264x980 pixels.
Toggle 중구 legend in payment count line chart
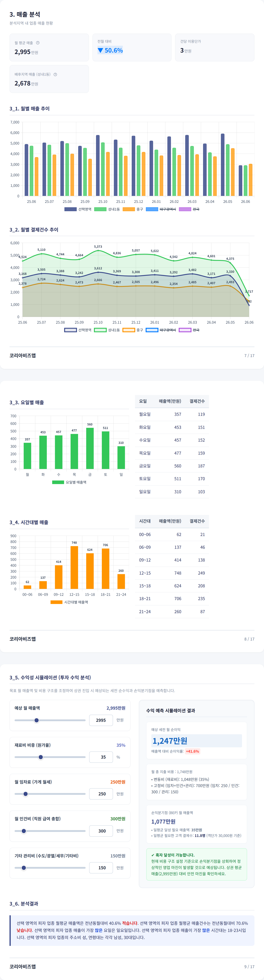click(x=133, y=330)
